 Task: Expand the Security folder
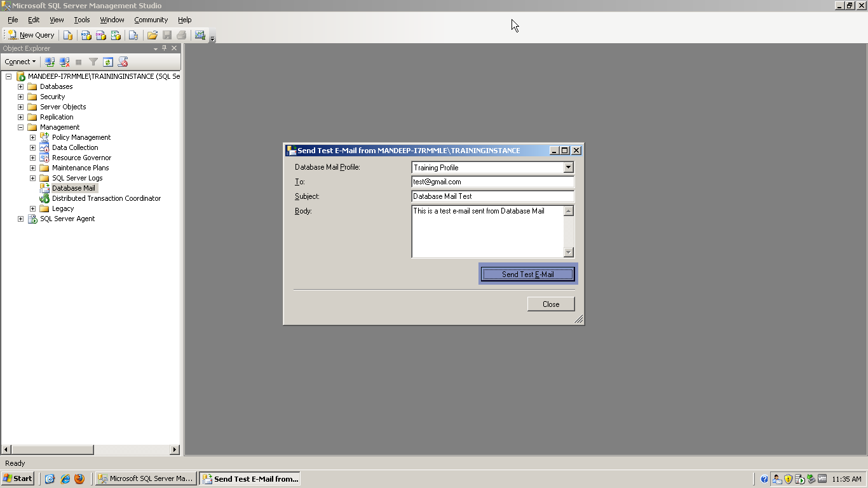click(x=20, y=97)
